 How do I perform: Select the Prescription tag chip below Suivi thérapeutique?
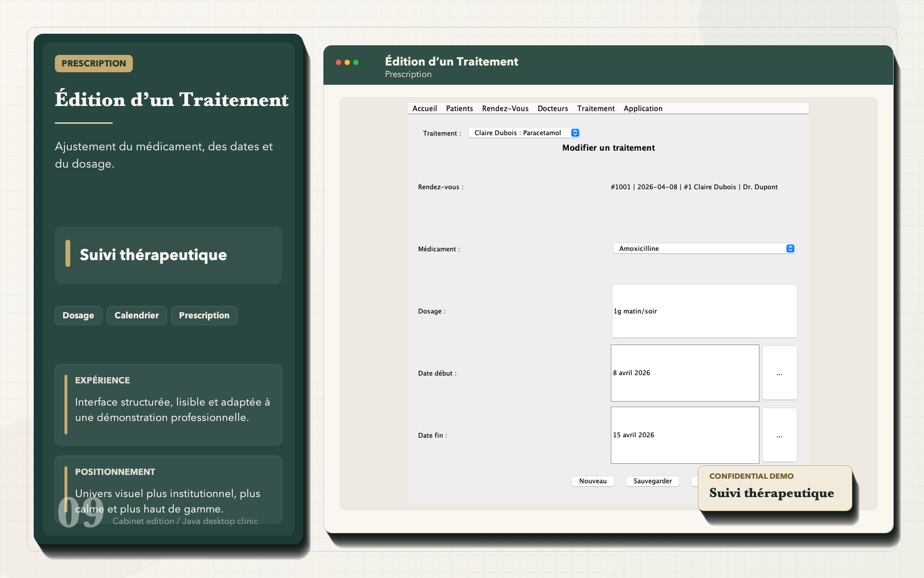(x=204, y=315)
